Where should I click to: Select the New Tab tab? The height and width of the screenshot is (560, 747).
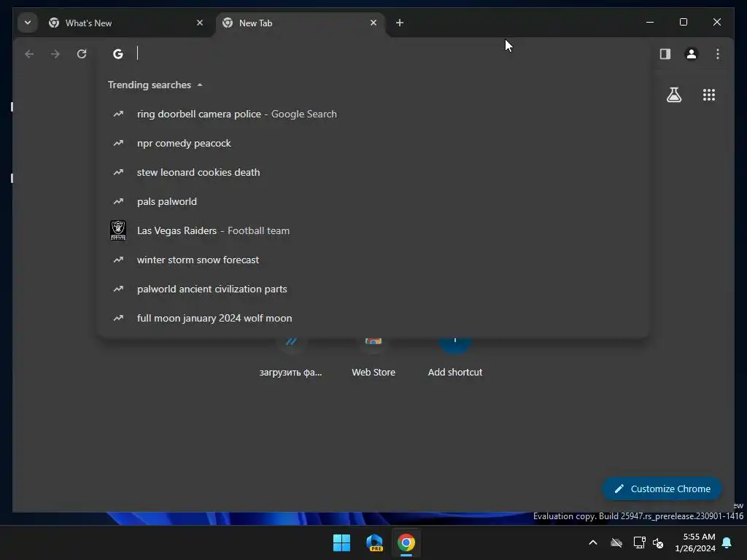300,23
